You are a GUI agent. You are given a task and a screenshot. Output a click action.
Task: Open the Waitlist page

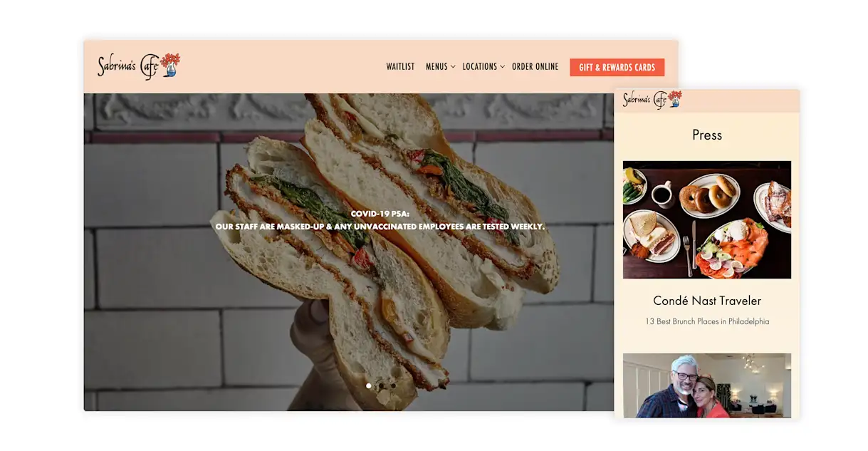[400, 67]
